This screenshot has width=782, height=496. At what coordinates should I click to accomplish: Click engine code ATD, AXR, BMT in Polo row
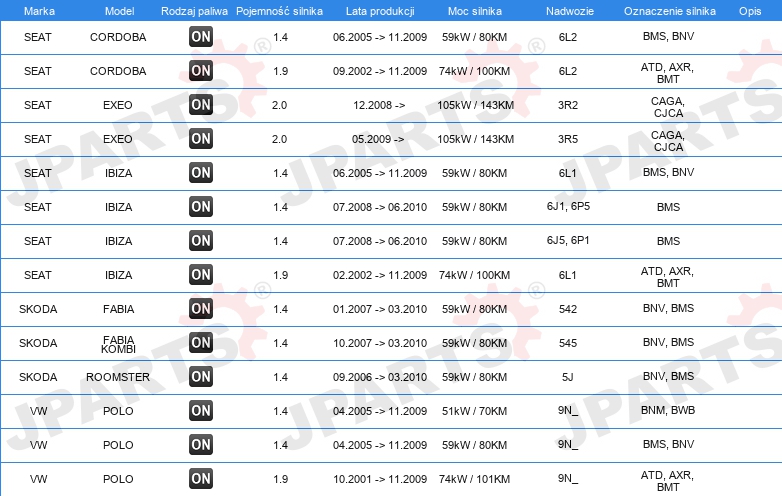[667, 481]
